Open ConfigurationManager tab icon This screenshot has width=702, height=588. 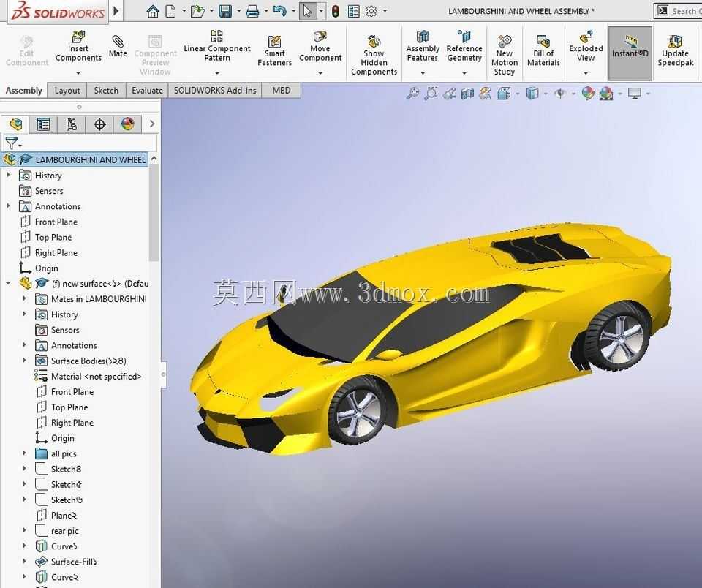pyautogui.click(x=71, y=124)
